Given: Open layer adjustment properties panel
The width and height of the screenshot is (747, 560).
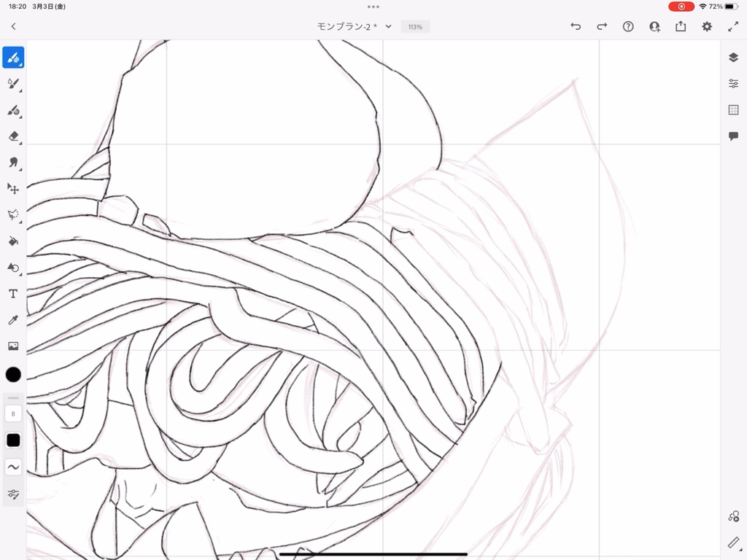Looking at the screenshot, I should pyautogui.click(x=732, y=83).
